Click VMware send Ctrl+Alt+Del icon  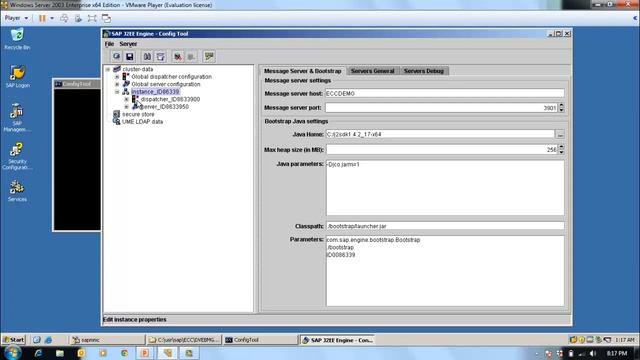(x=64, y=18)
